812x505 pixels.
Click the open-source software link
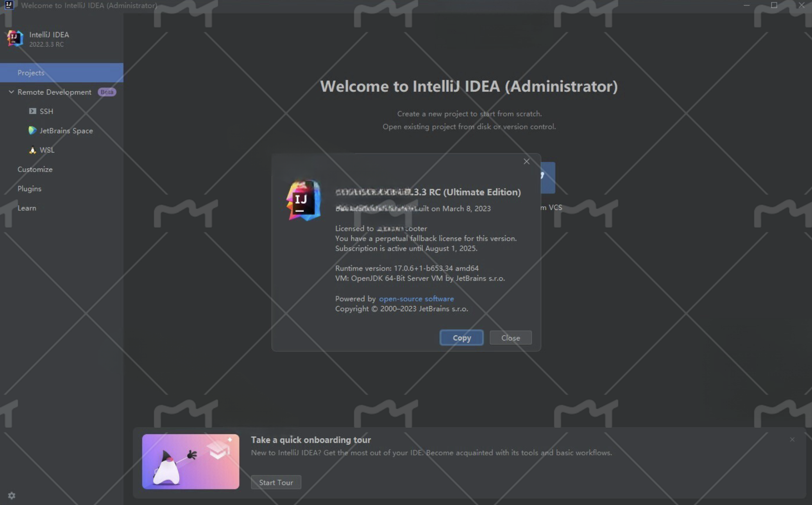pos(416,299)
